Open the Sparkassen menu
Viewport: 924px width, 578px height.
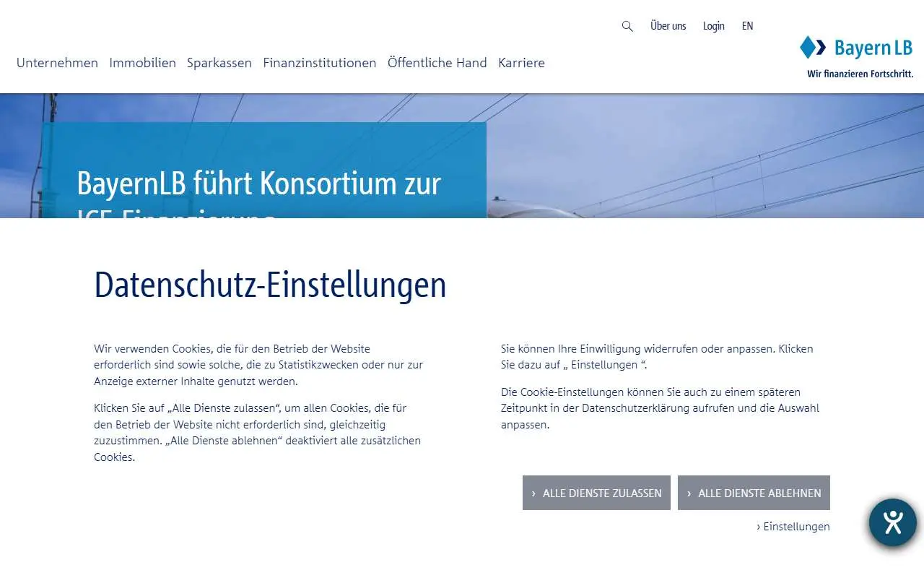(219, 63)
